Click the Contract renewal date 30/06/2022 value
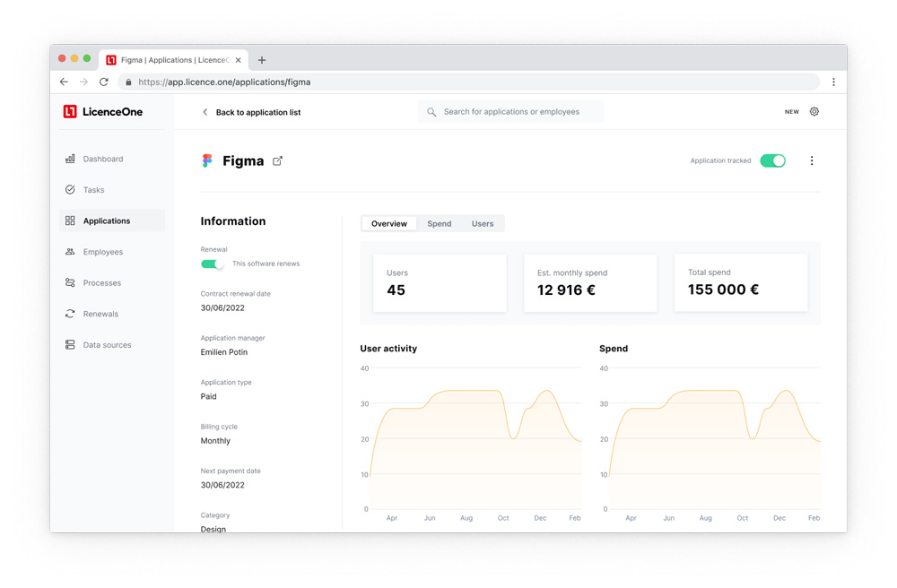Screen dimensions: 897x588 (222, 308)
